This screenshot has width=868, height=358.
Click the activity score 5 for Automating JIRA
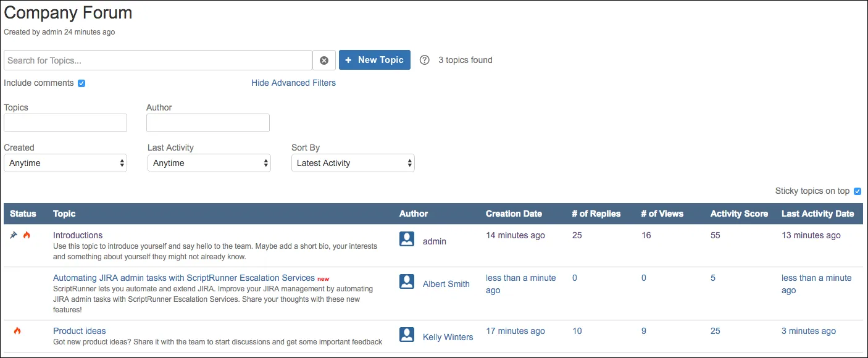tap(713, 278)
